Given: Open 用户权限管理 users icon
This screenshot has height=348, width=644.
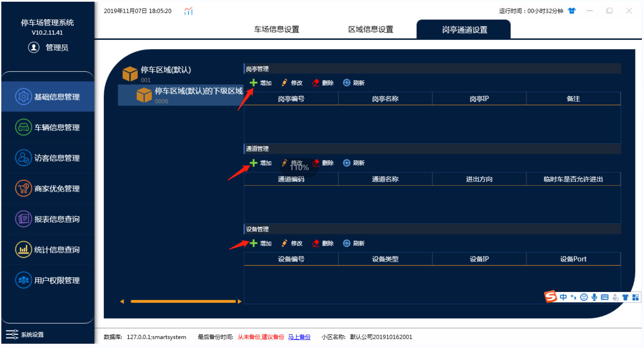Looking at the screenshot, I should tap(24, 280).
